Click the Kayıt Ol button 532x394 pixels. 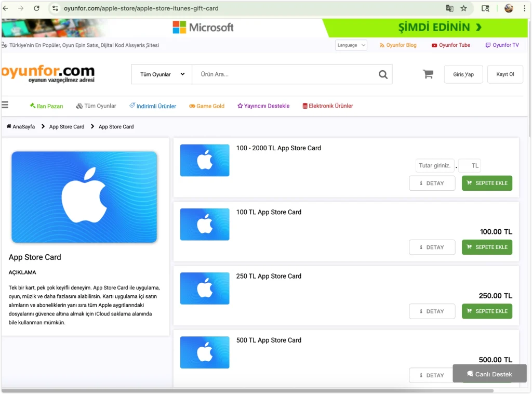point(505,74)
